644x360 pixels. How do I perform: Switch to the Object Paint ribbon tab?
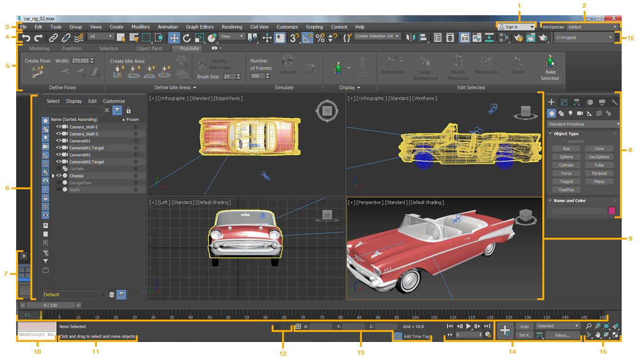click(149, 49)
